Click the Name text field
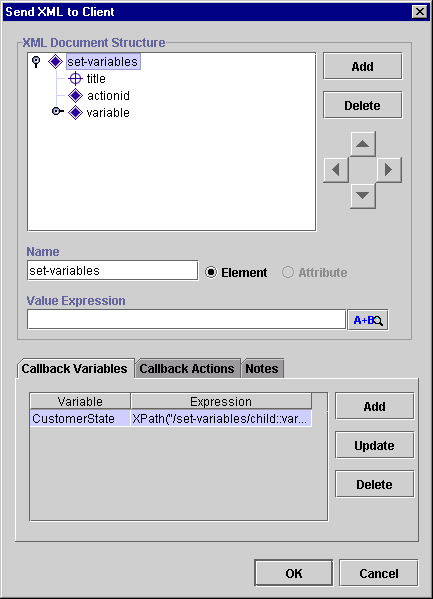Viewport: 433px width, 599px height. (x=113, y=270)
